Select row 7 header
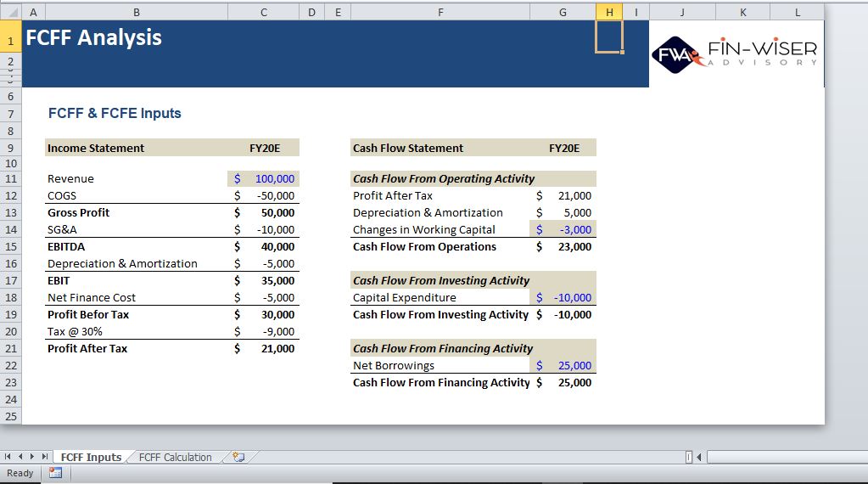This screenshot has width=868, height=484. 10,114
